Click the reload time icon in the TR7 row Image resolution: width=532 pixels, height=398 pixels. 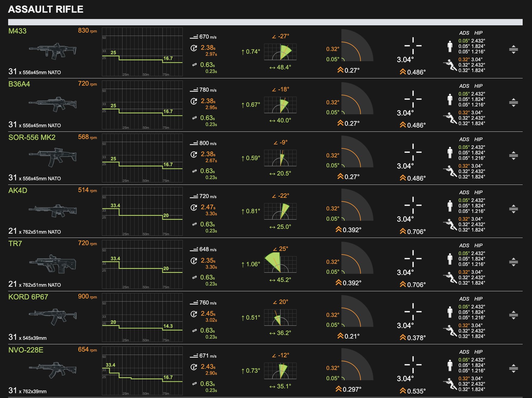(194, 261)
